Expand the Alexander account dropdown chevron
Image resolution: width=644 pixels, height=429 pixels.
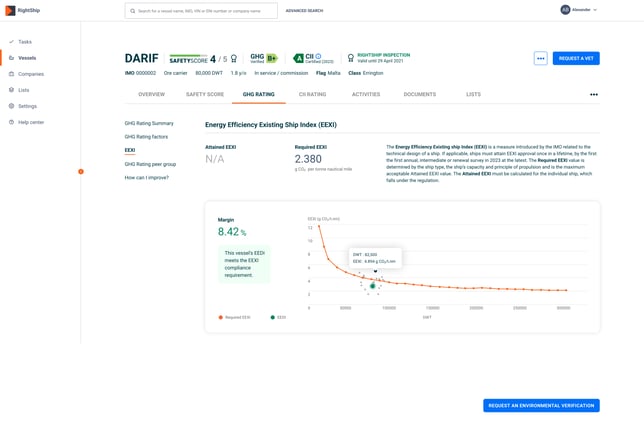(x=595, y=10)
